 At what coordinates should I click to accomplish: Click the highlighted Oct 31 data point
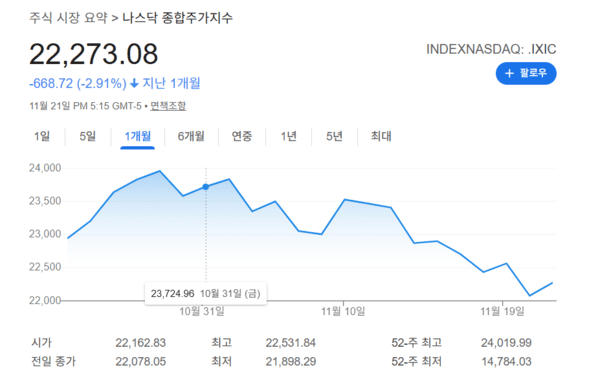[x=206, y=187]
